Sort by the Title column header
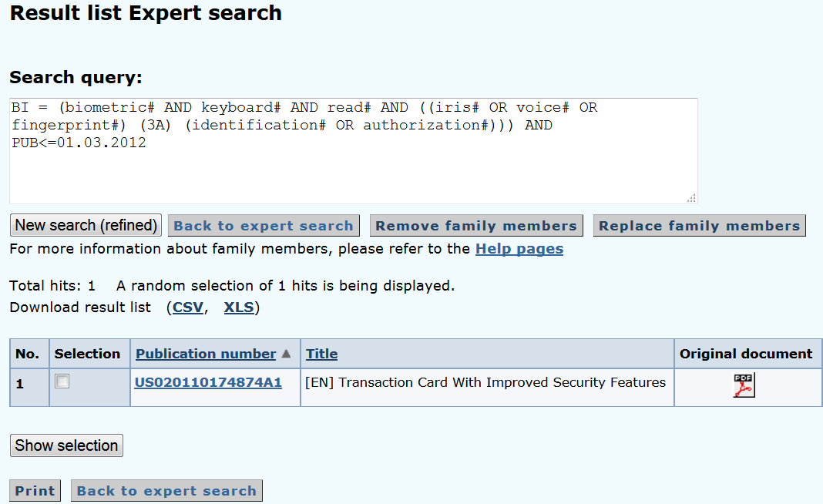Viewport: 823px width, 504px height. [x=322, y=354]
